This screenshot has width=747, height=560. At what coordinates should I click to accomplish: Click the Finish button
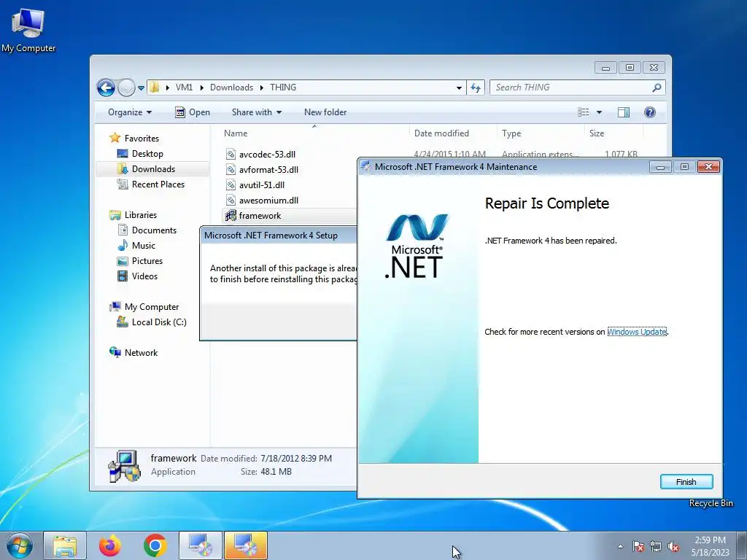click(x=686, y=482)
